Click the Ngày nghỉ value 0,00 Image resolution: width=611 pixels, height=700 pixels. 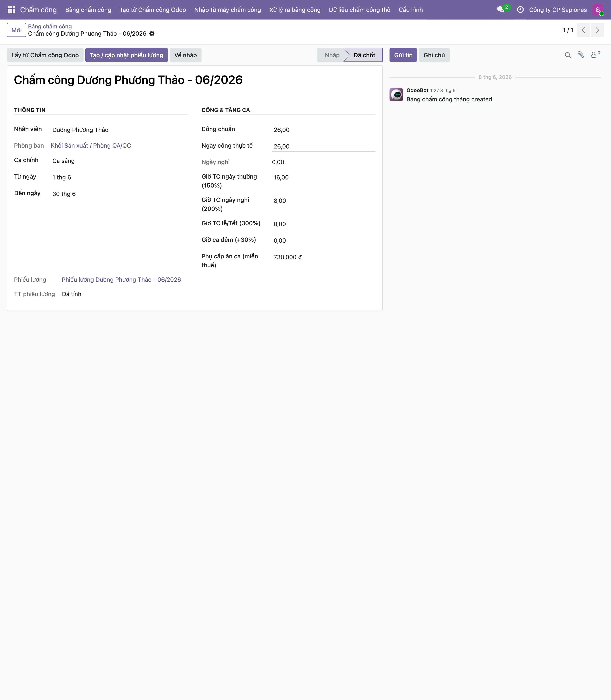click(278, 162)
